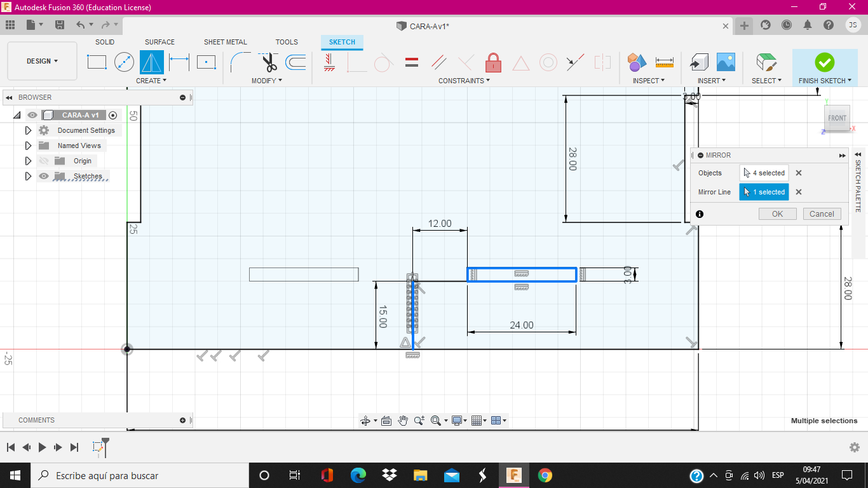868x488 pixels.
Task: Open the Measure ruler tool
Action: click(664, 62)
